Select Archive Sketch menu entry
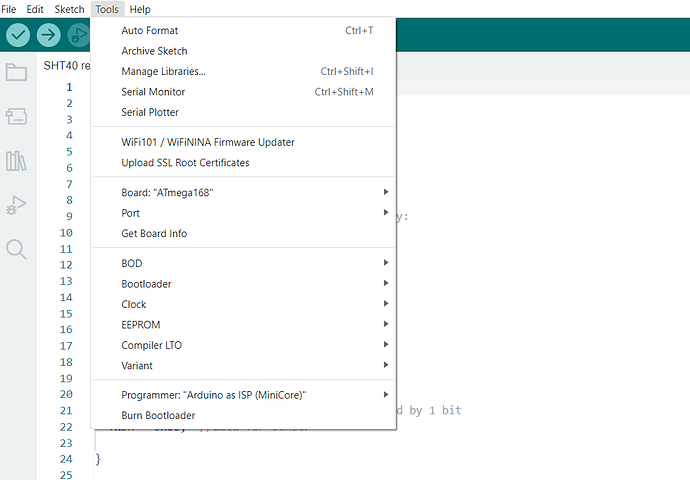This screenshot has width=690, height=480. [x=243, y=51]
